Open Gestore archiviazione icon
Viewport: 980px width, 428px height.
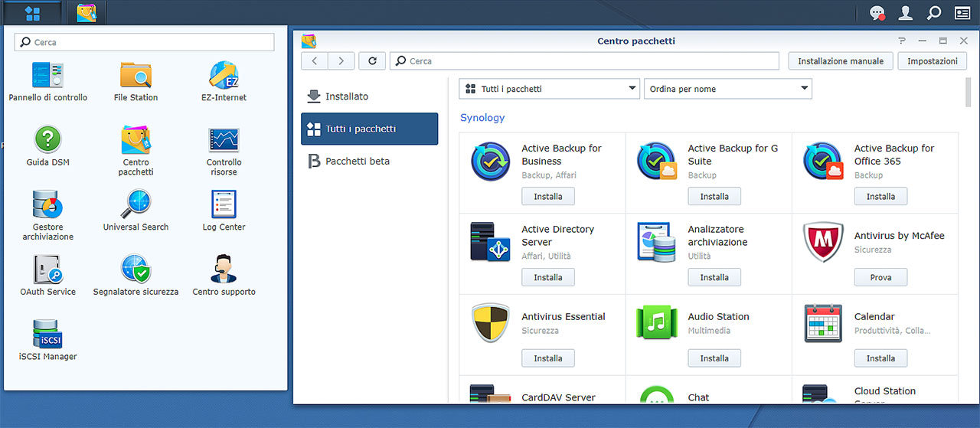[47, 205]
